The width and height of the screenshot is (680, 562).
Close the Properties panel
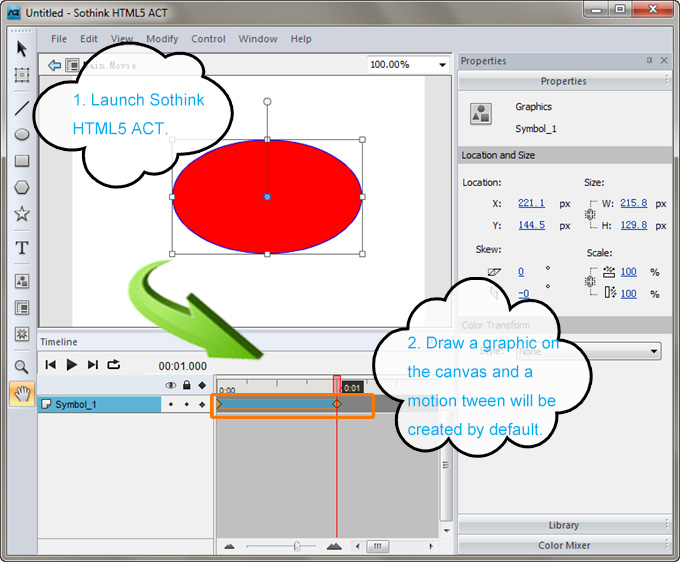click(x=664, y=60)
